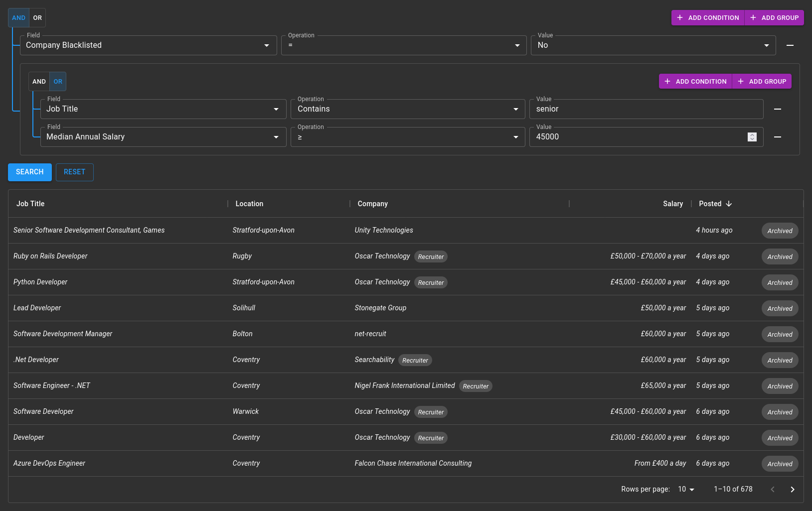Add condition to the outer group

point(708,18)
